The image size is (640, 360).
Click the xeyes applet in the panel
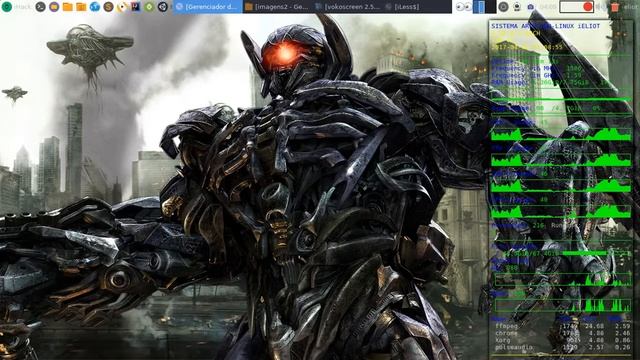(464, 7)
